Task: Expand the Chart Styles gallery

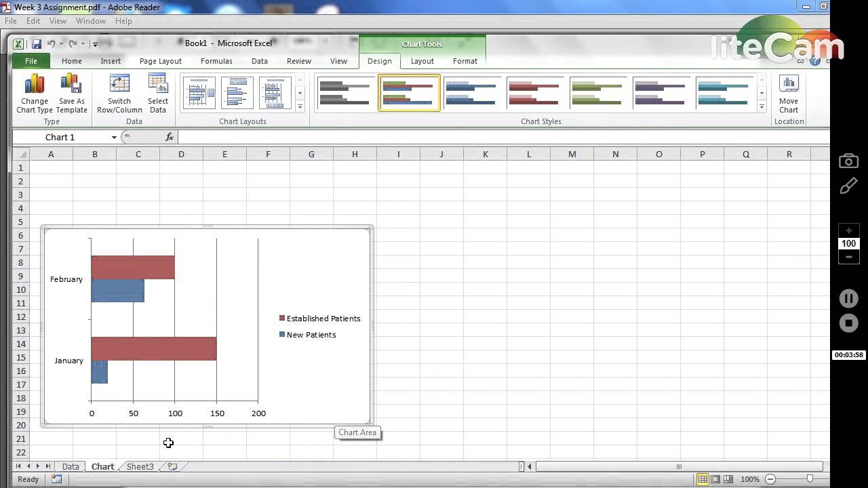Action: (x=762, y=106)
